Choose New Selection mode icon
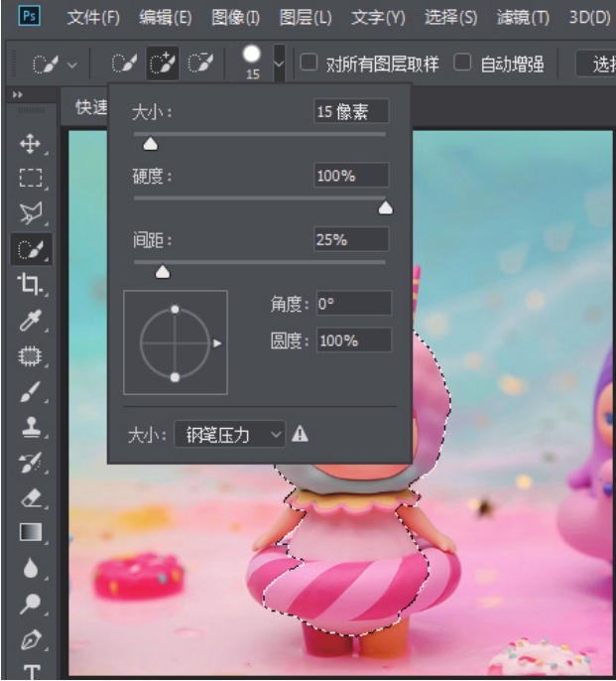The image size is (616, 681). click(124, 64)
